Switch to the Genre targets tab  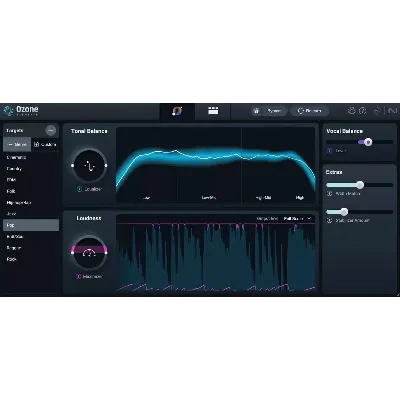coord(17,144)
